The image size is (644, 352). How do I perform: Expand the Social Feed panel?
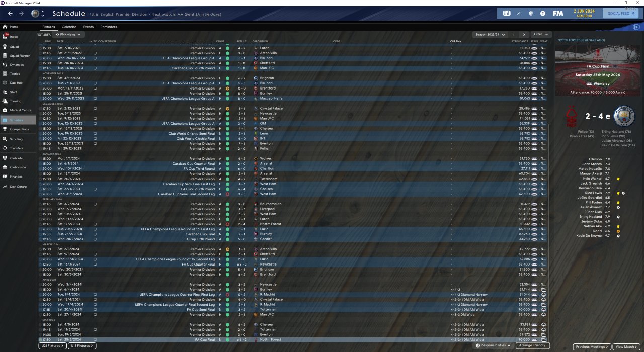click(620, 14)
